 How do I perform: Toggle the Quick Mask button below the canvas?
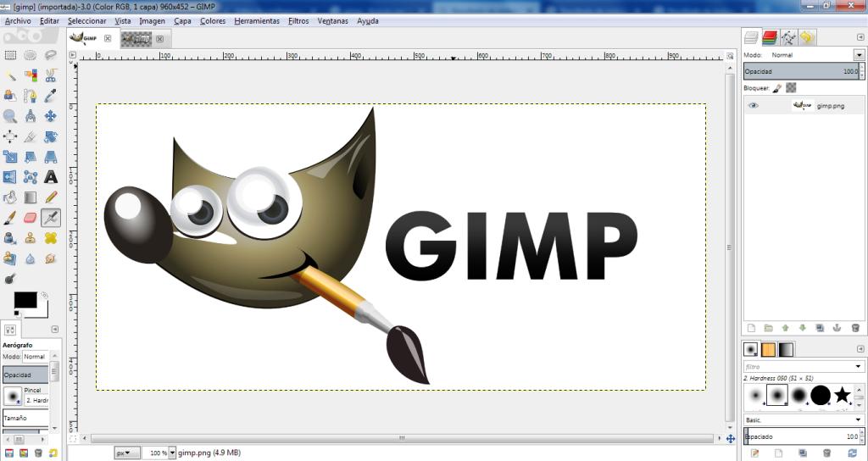pos(73,439)
